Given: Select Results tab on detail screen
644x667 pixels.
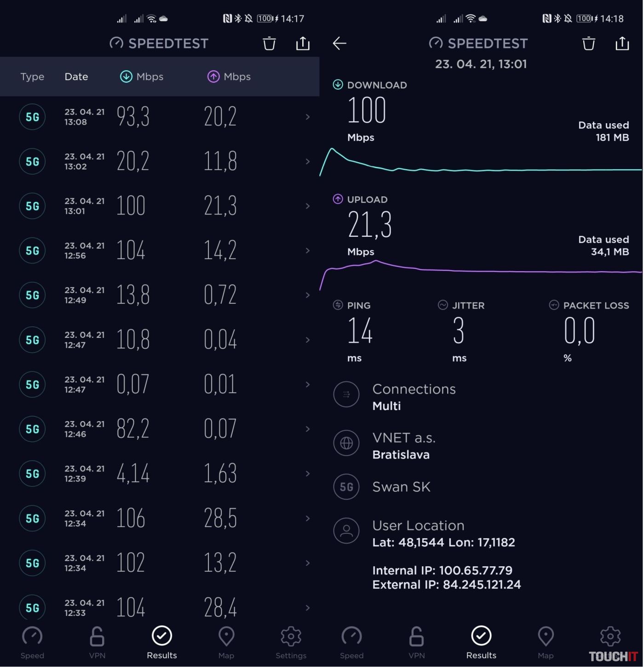Looking at the screenshot, I should pos(481,642).
